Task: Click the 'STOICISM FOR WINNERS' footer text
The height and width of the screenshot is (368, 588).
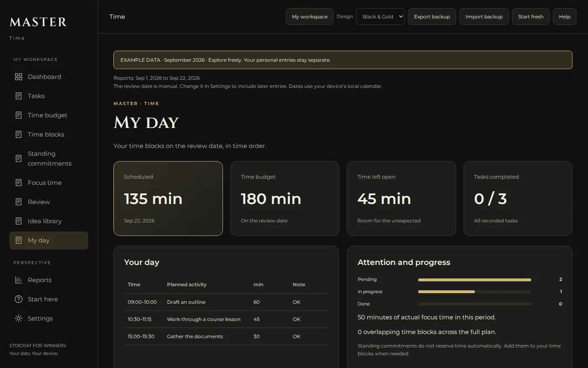Action: 38,346
